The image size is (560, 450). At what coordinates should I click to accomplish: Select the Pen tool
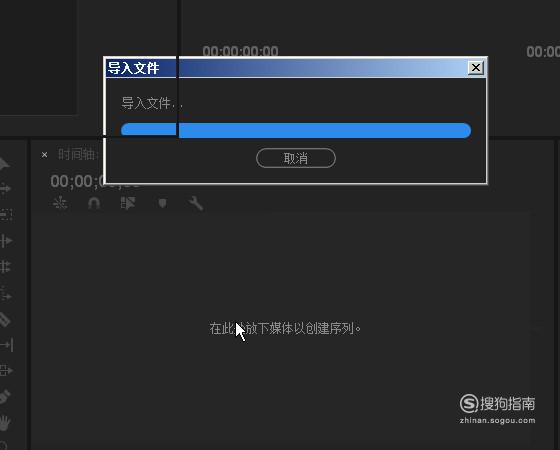coord(4,397)
